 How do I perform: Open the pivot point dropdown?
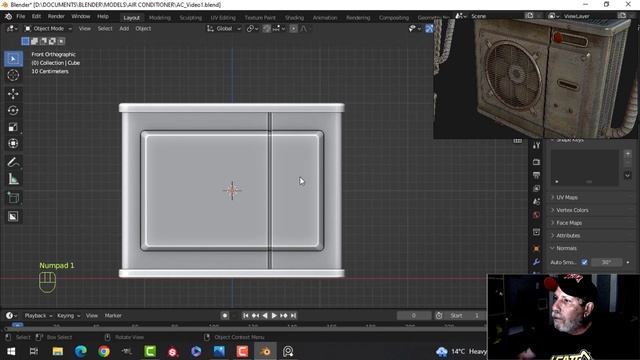[252, 29]
